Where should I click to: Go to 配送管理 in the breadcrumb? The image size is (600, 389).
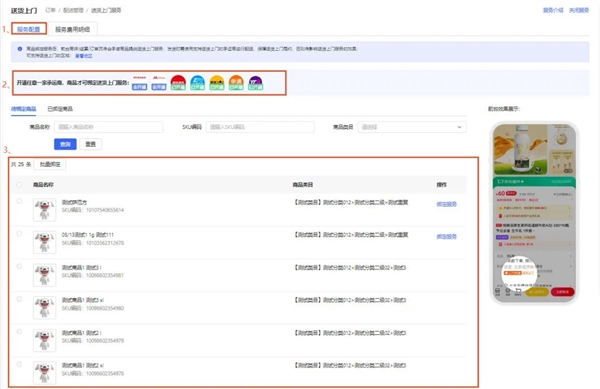coord(73,10)
